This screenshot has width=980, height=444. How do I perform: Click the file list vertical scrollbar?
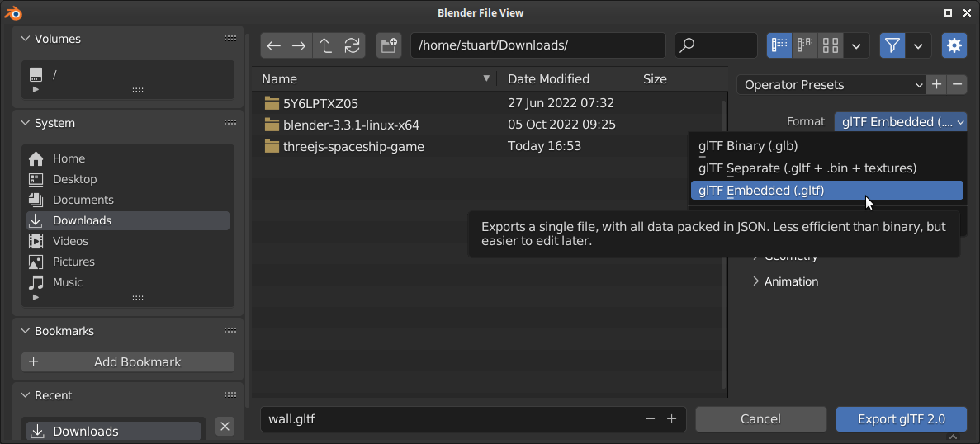point(725,243)
